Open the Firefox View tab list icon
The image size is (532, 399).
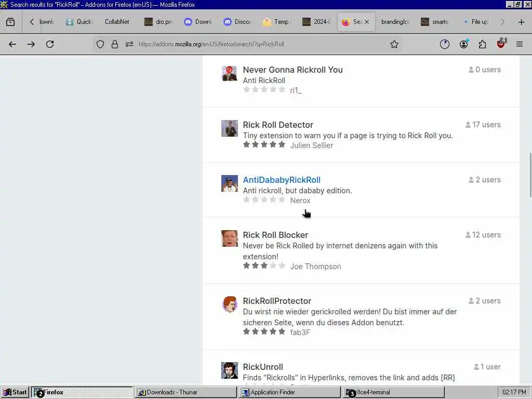coord(10,22)
